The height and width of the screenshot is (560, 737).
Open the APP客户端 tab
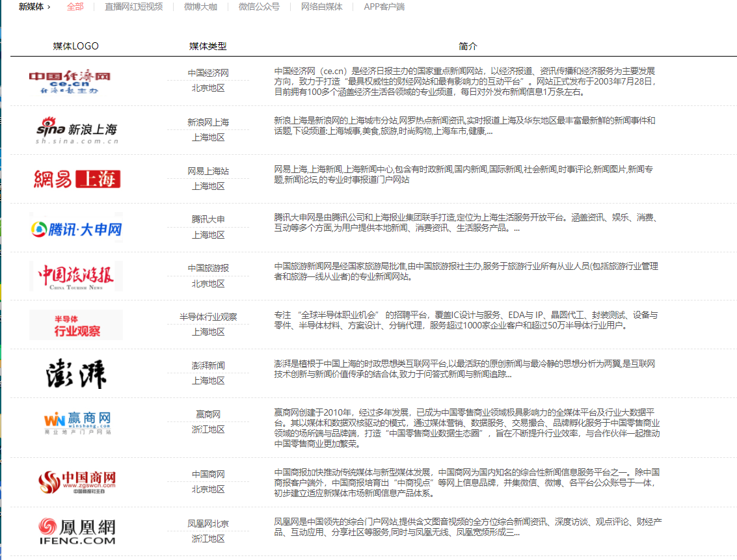tap(384, 7)
